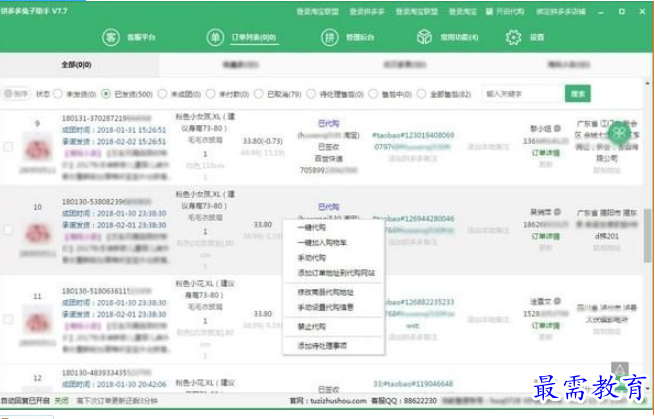Choose 添加订单地址到代购网站 menu entry
The image size is (655, 419).
pyautogui.click(x=333, y=273)
